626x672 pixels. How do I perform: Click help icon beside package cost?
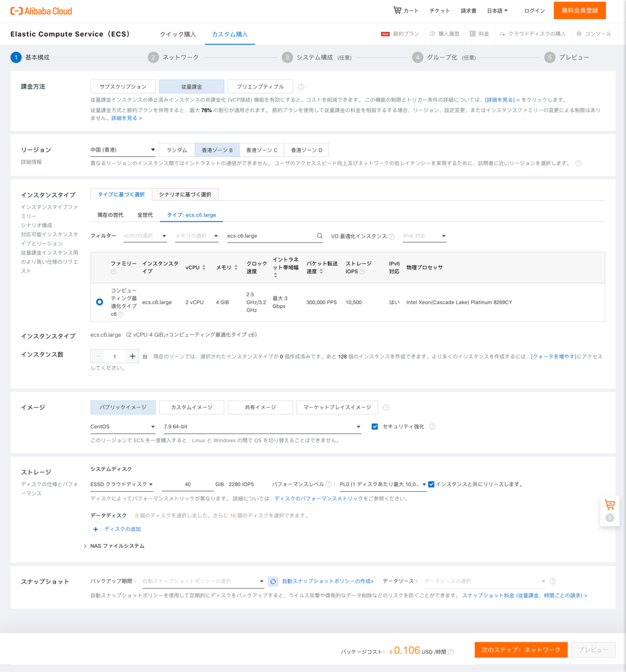pyautogui.click(x=451, y=652)
